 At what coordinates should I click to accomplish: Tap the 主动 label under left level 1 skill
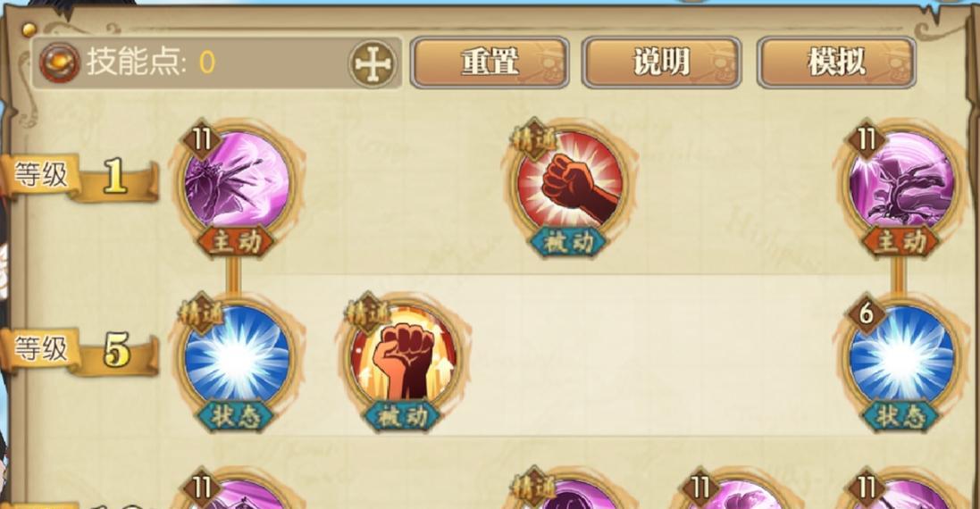tap(235, 241)
